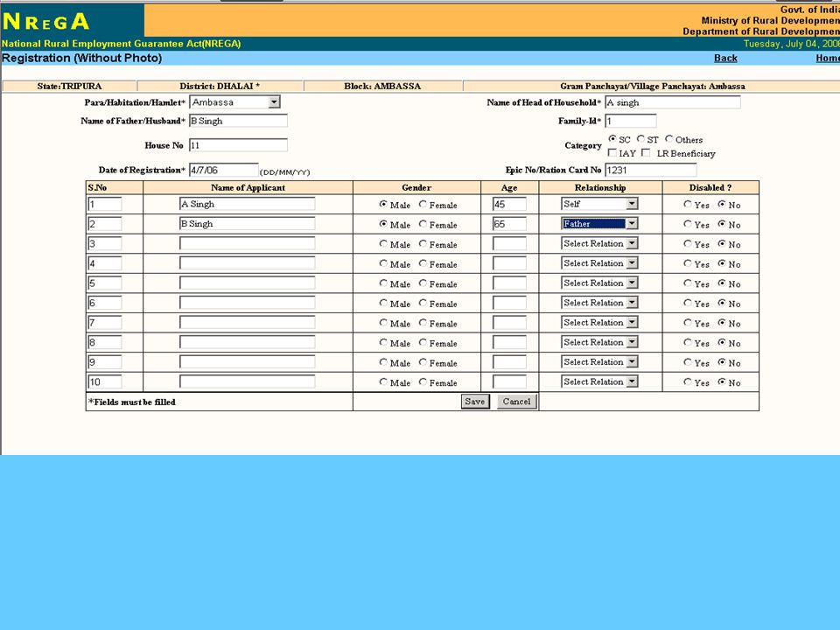Screen dimensions: 840x630
Task: Click the '*Fields must be filled' note
Action: [x=132, y=402]
